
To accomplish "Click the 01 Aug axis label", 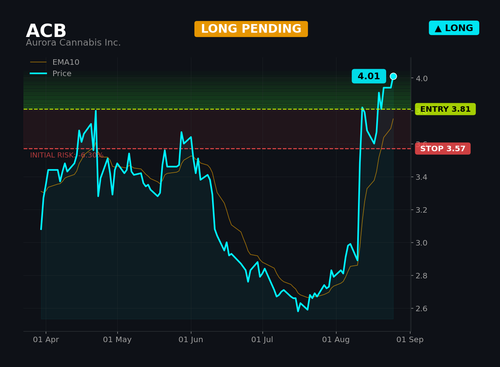I will click(x=336, y=340).
